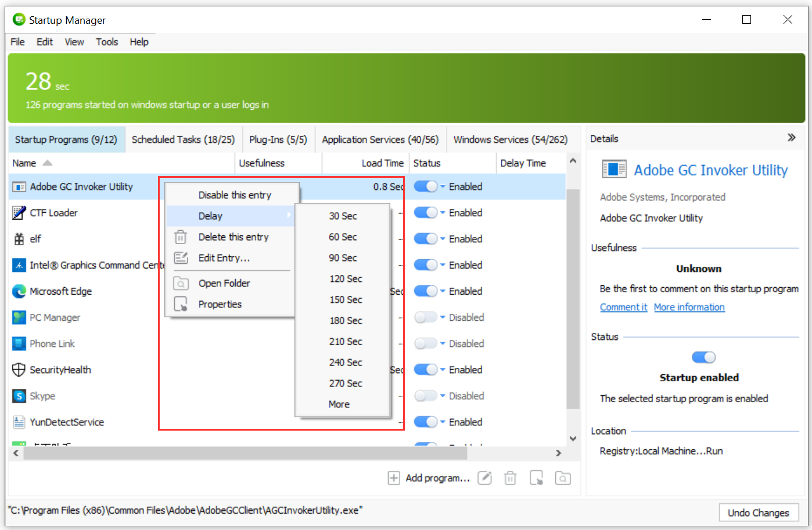Click the Adobe GC Invoker Utility program icon
The height and width of the screenshot is (530, 812).
[19, 187]
